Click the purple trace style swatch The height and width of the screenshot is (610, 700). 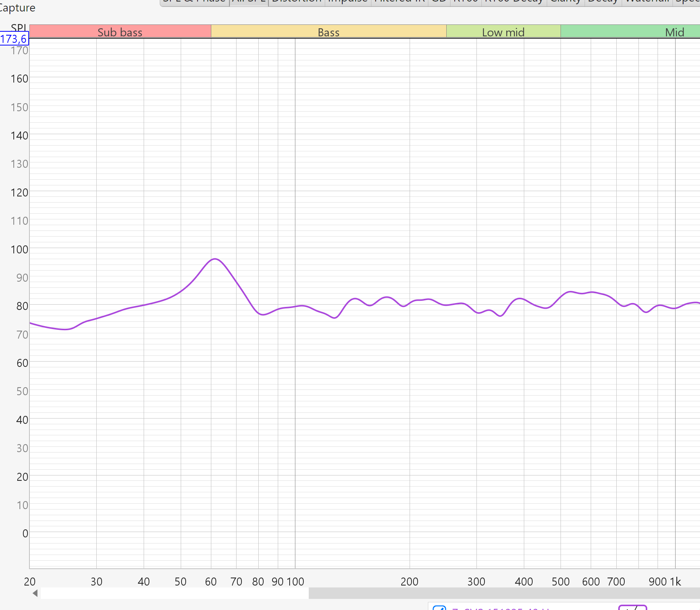[x=632, y=607]
